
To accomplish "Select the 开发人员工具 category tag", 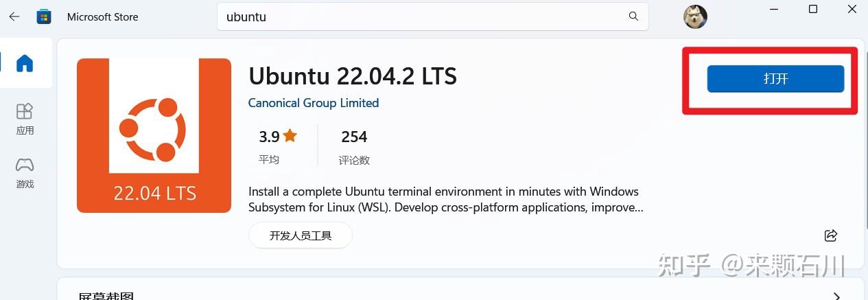I will click(x=301, y=235).
